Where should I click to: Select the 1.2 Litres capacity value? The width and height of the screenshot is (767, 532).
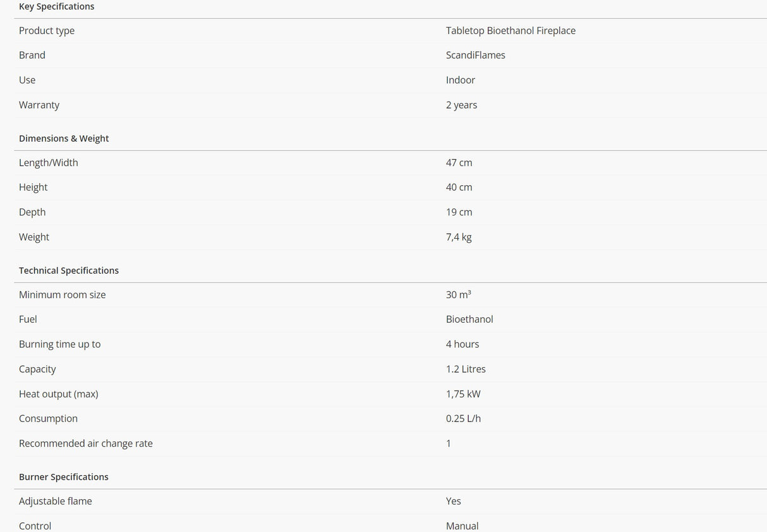[466, 369]
